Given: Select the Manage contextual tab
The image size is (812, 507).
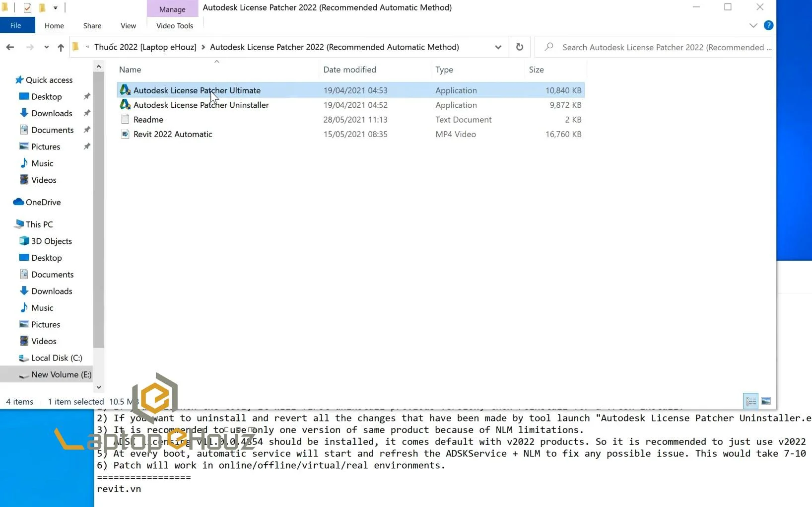Looking at the screenshot, I should 172,9.
